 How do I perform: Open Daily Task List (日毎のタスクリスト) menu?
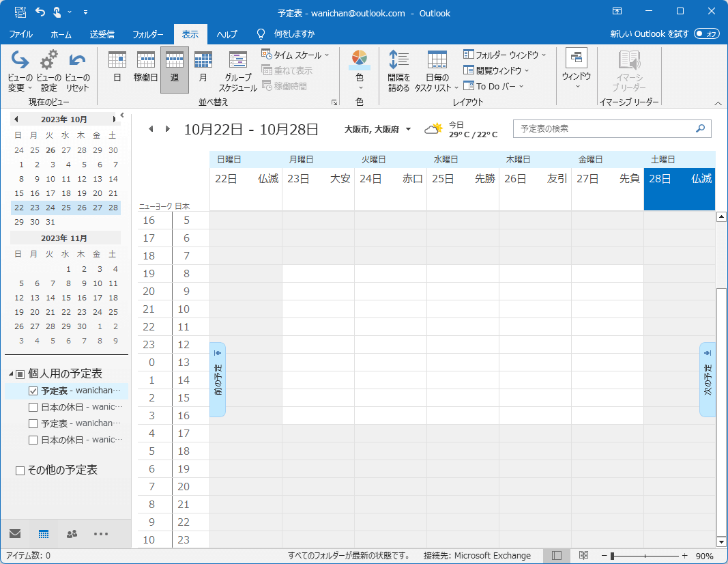click(437, 70)
